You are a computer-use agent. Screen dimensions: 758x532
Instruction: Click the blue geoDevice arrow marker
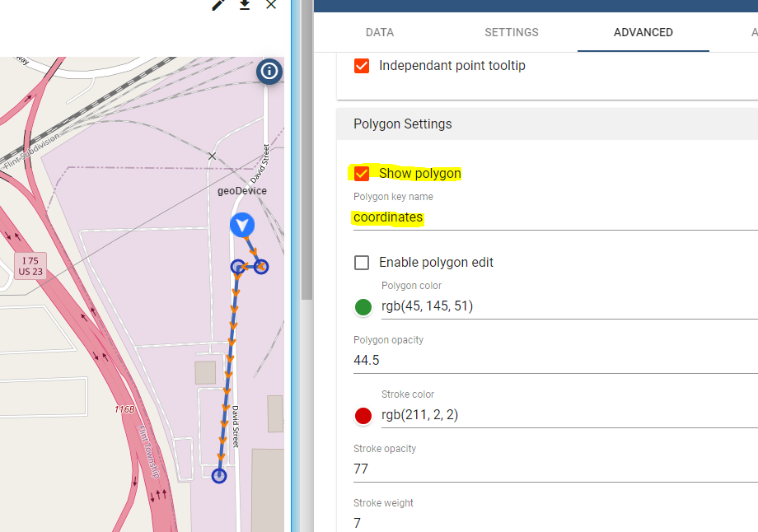click(241, 225)
